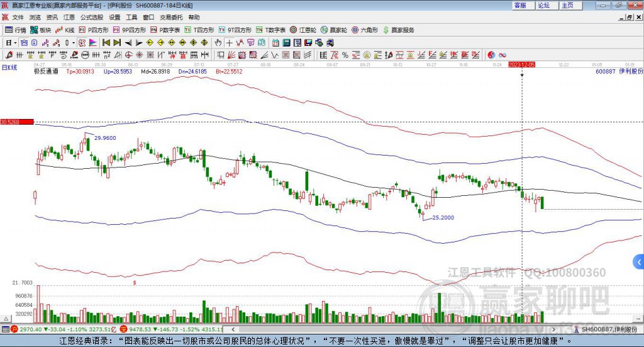644x347 pixels.
Task: Open the 文件 menu
Action: tap(18, 17)
